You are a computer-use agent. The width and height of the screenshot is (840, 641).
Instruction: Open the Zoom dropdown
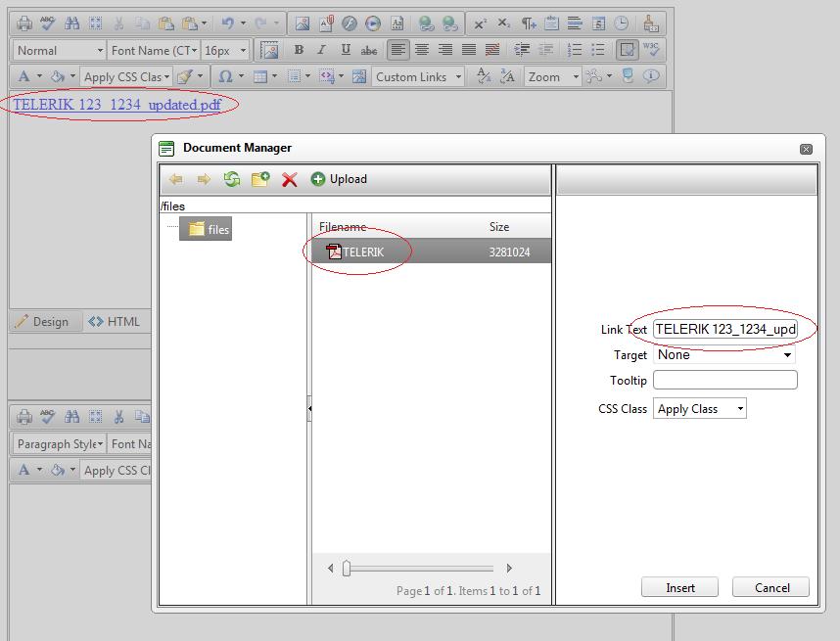point(553,76)
